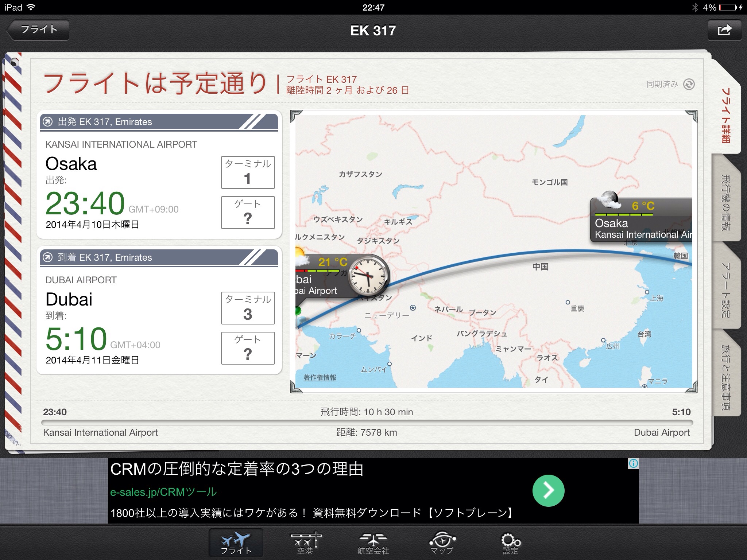
Task: Tap the 飛行時間: 10 h 30 min text
Action: [x=367, y=412]
